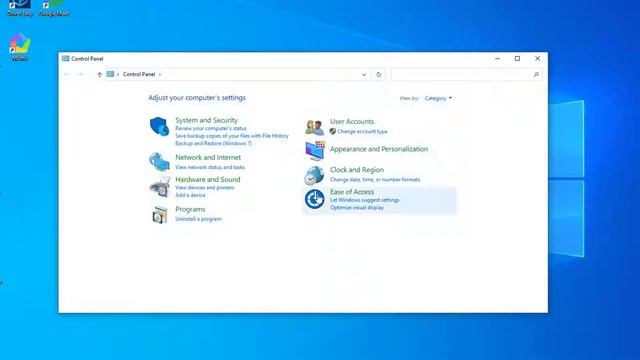This screenshot has width=640, height=360.
Task: Open Appearance and Personalization heading
Action: coord(379,149)
